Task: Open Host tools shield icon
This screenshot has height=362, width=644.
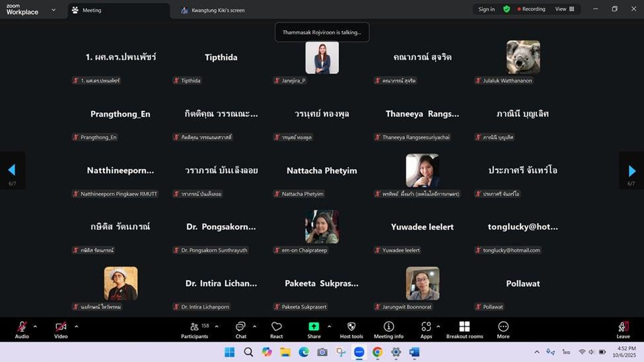Action: coord(351,326)
